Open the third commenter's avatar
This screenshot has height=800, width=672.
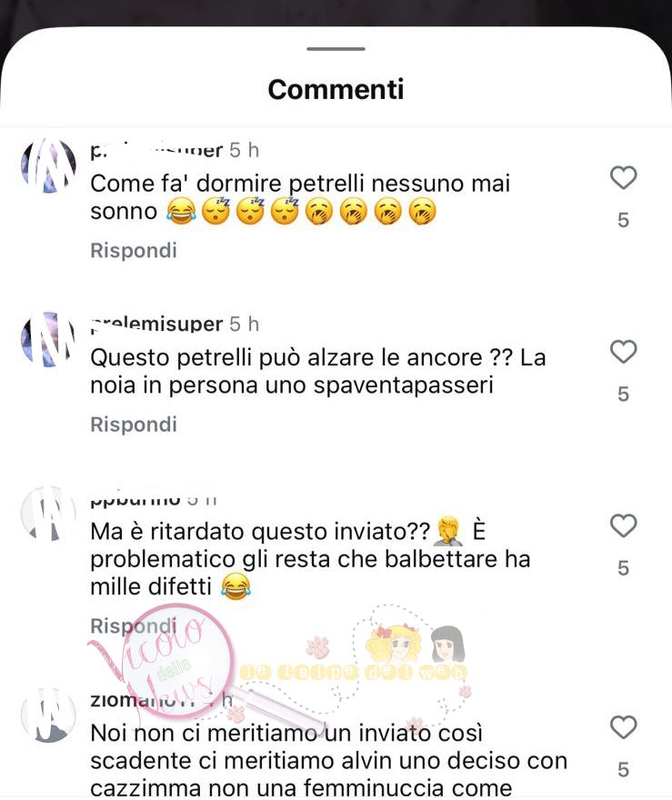click(48, 514)
